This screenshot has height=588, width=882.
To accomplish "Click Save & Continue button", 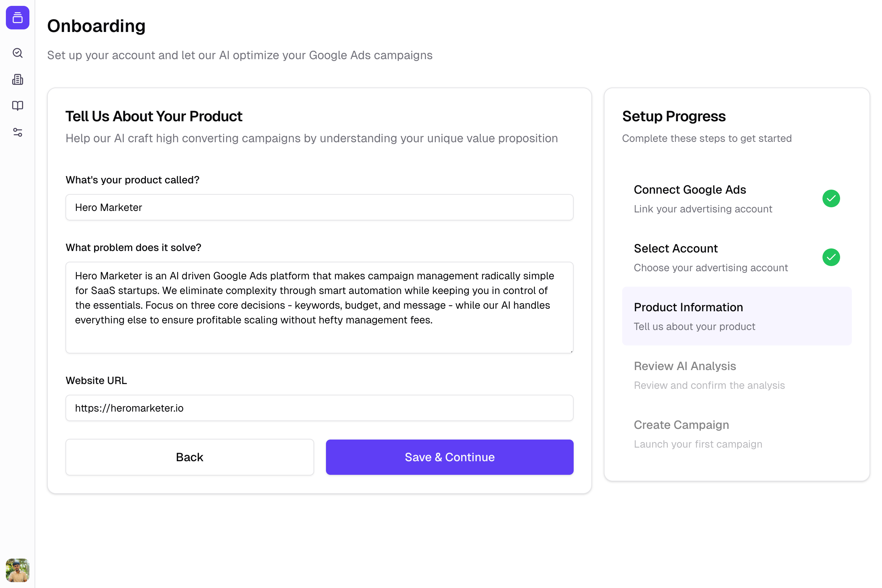I will click(449, 457).
